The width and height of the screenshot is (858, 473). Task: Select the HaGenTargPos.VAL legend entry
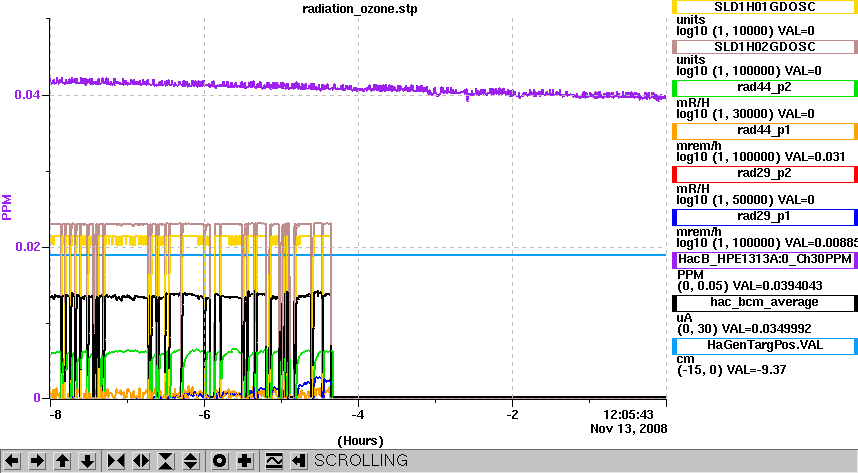point(764,346)
